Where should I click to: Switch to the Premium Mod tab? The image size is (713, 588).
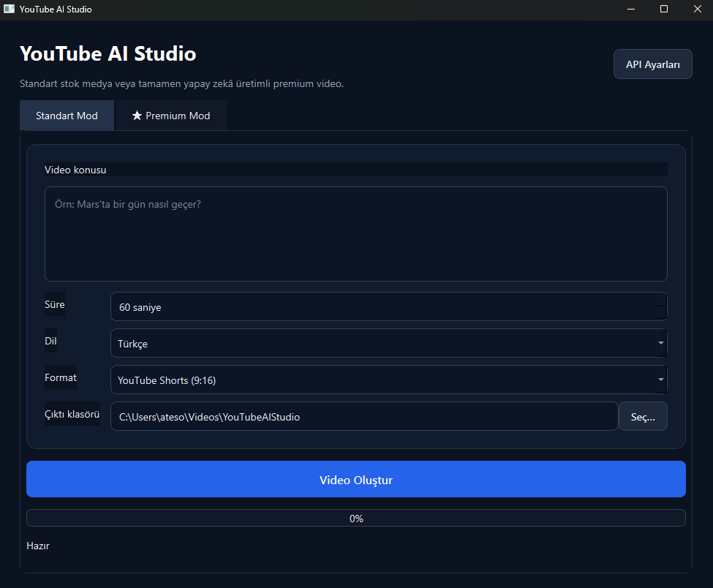coord(171,116)
